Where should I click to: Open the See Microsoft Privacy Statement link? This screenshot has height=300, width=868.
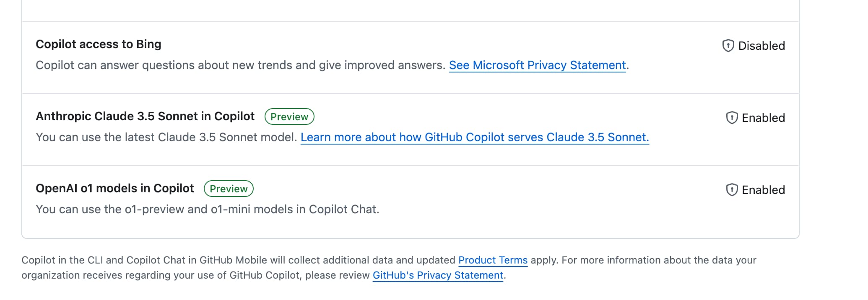(x=537, y=65)
